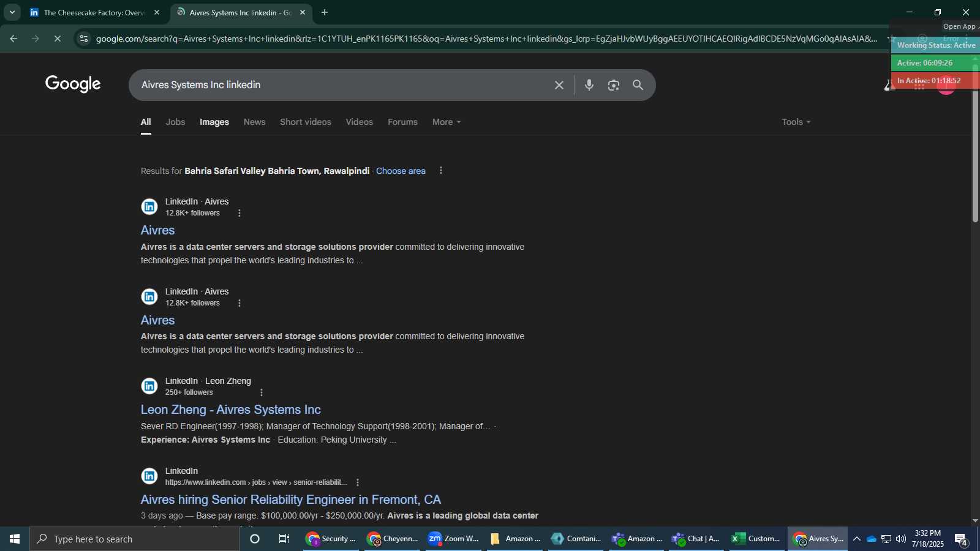Open Google Lens image search
980x551 pixels.
(613, 85)
